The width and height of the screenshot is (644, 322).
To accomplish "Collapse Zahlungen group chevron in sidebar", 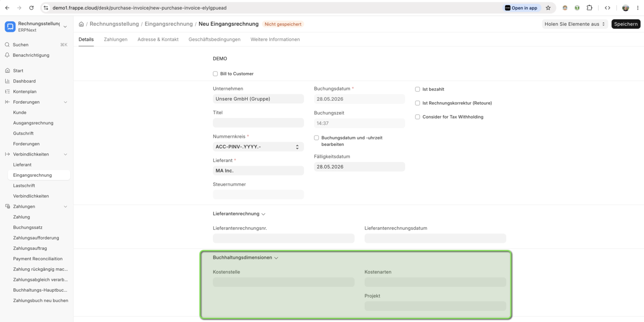I will tap(65, 206).
